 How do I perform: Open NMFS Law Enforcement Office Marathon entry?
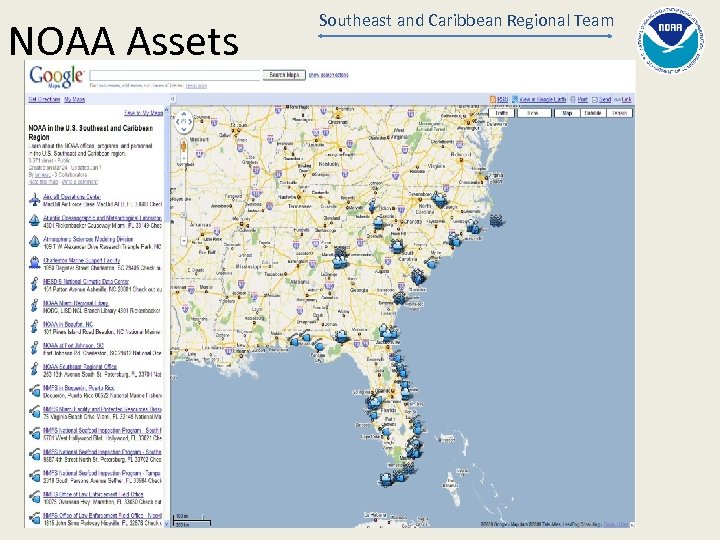pos(93,494)
